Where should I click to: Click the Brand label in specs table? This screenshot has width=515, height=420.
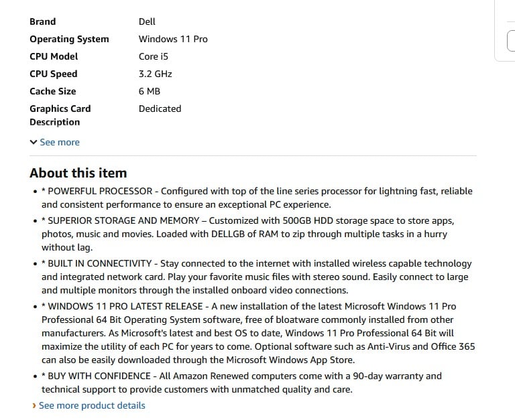pyautogui.click(x=43, y=21)
